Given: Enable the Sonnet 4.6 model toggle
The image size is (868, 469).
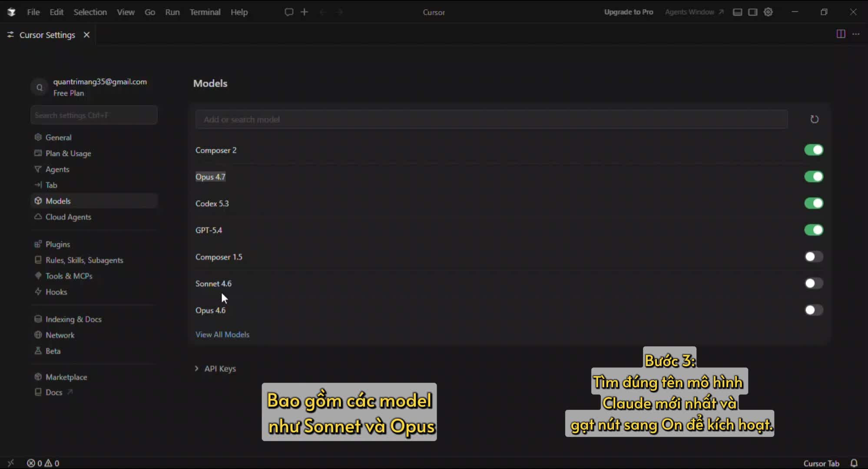Looking at the screenshot, I should click(x=814, y=283).
